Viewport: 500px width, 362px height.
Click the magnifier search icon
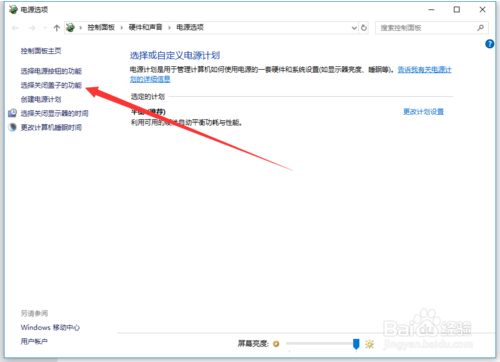[x=480, y=28]
